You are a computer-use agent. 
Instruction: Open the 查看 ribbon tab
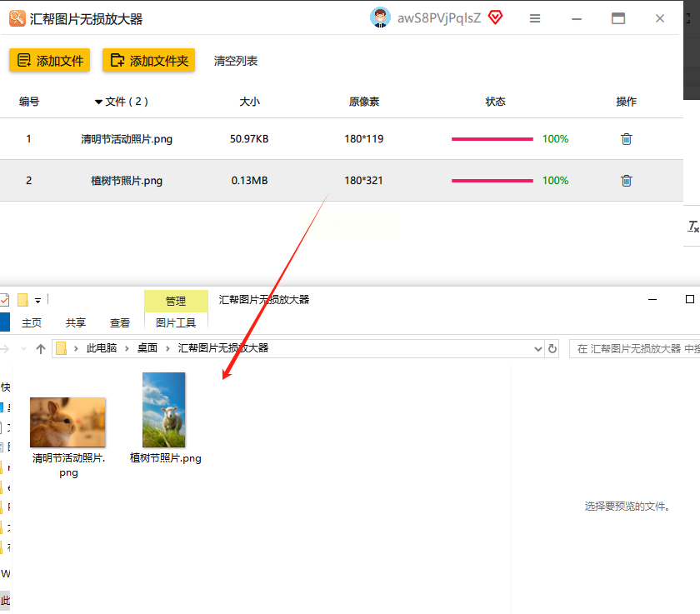point(120,322)
